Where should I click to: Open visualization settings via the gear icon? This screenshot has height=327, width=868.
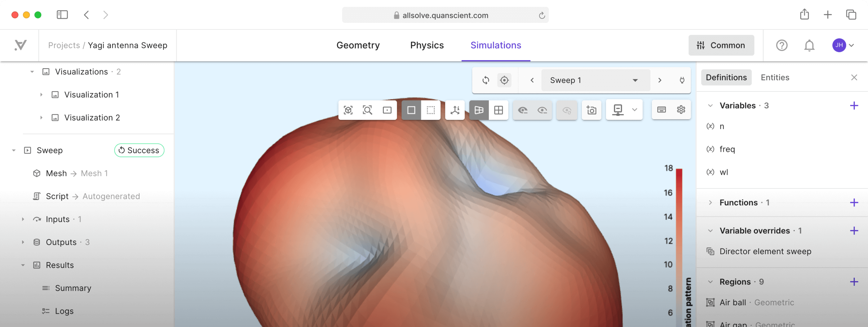pos(681,110)
